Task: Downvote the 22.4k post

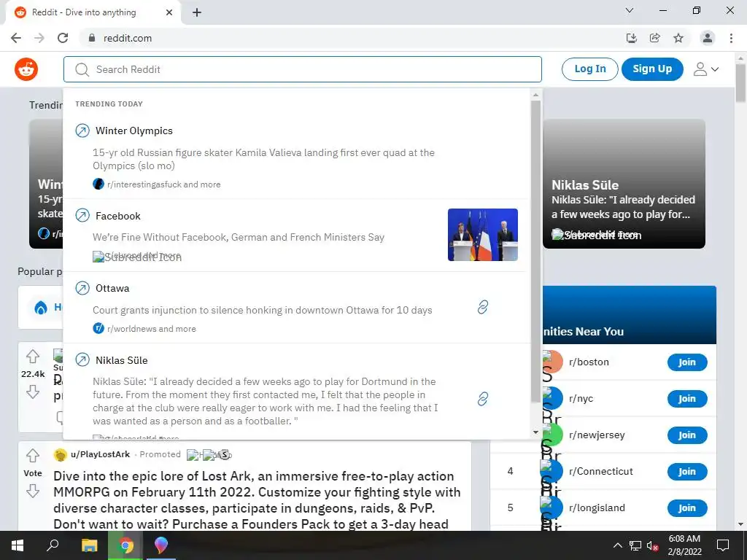Action: [32, 392]
